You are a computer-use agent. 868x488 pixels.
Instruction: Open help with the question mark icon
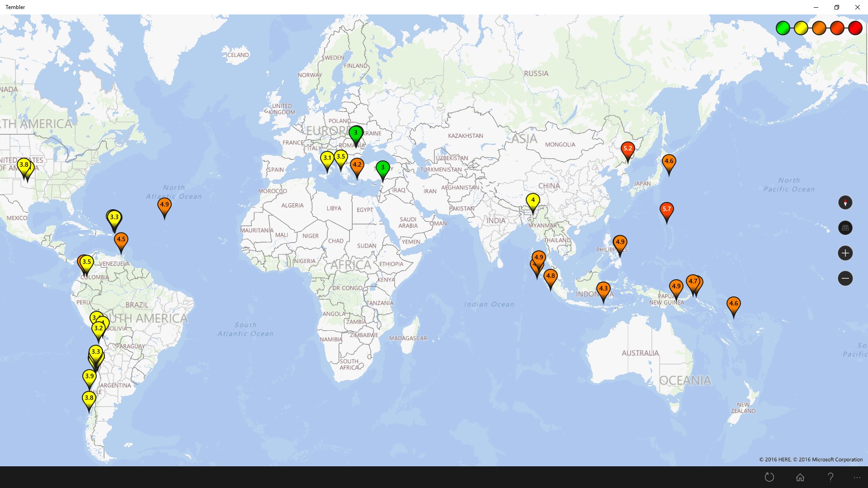(831, 477)
